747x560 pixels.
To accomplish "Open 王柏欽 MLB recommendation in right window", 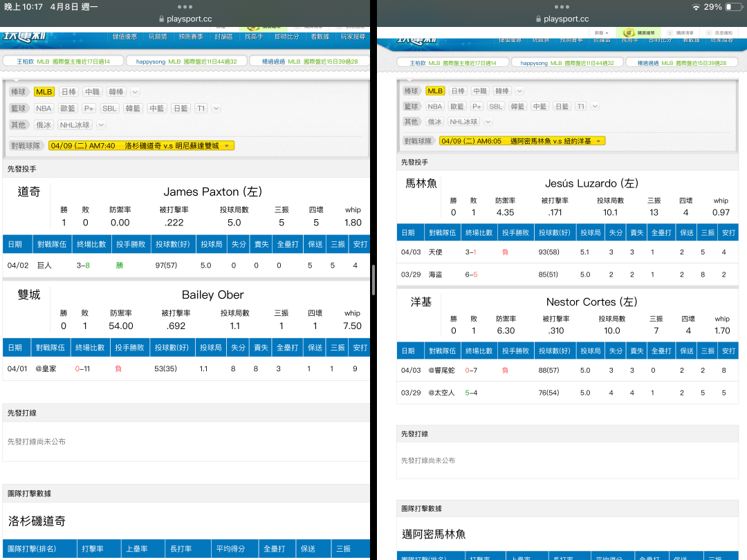I will [x=452, y=63].
